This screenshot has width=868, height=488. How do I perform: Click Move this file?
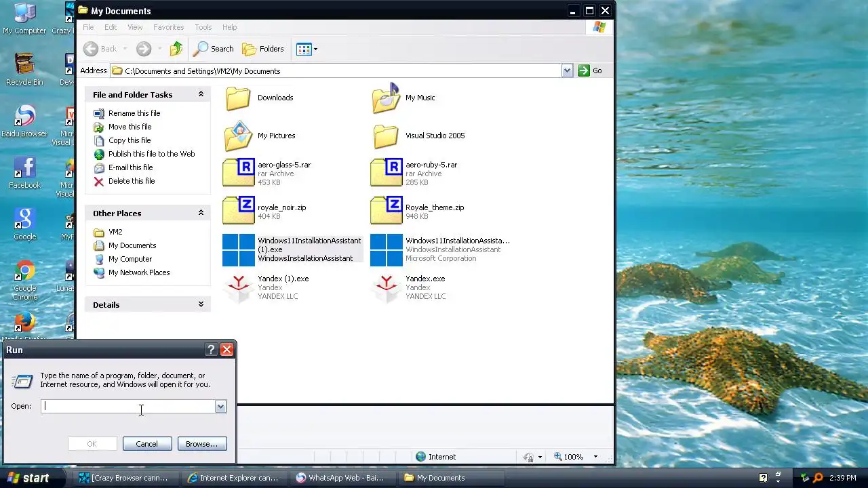point(130,127)
